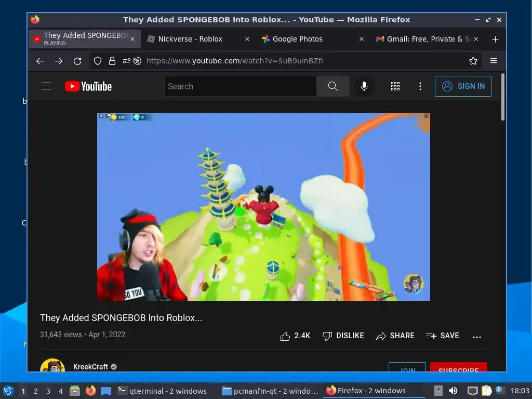Click the video title text
532x399 pixels.
(121, 318)
